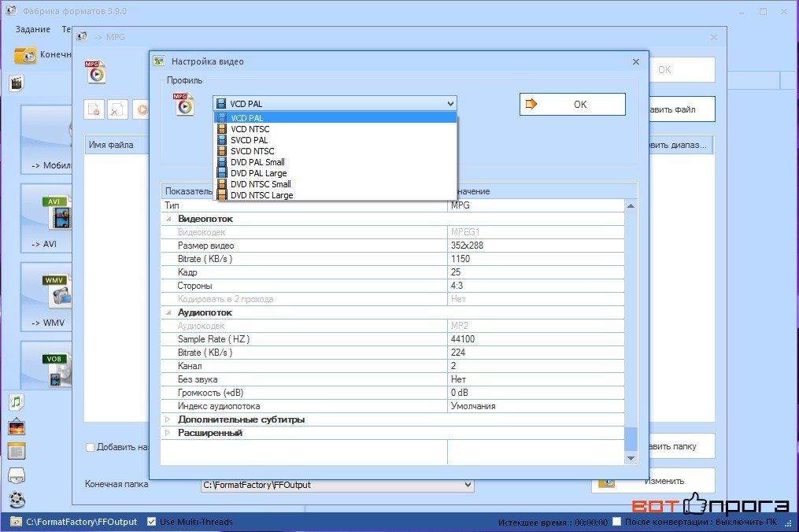Choose SVCD NTSC profile option
This screenshot has width=799, height=532.
[x=336, y=151]
